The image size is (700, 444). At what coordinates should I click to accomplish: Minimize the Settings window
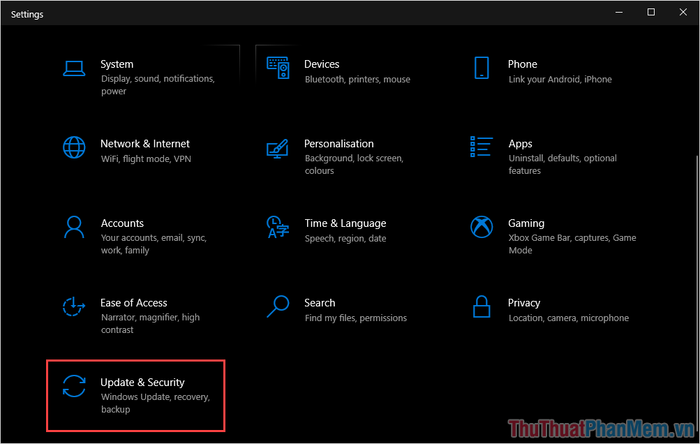point(619,12)
